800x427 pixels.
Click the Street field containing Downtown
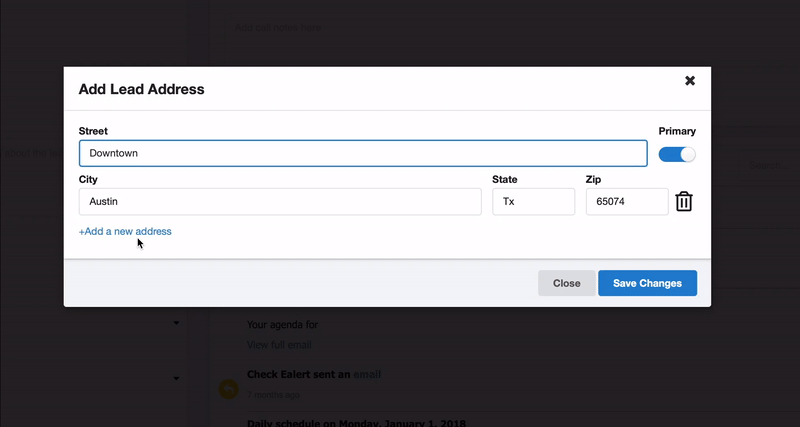pyautogui.click(x=363, y=153)
